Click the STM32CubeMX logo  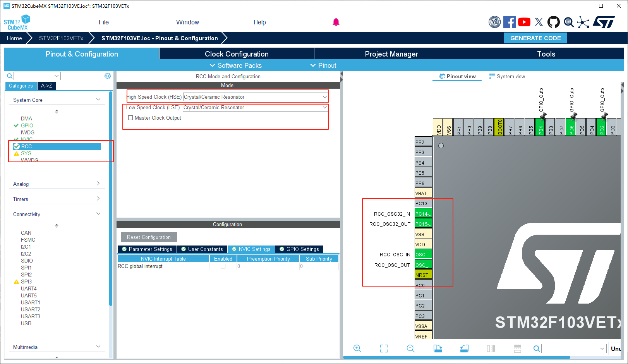17,22
